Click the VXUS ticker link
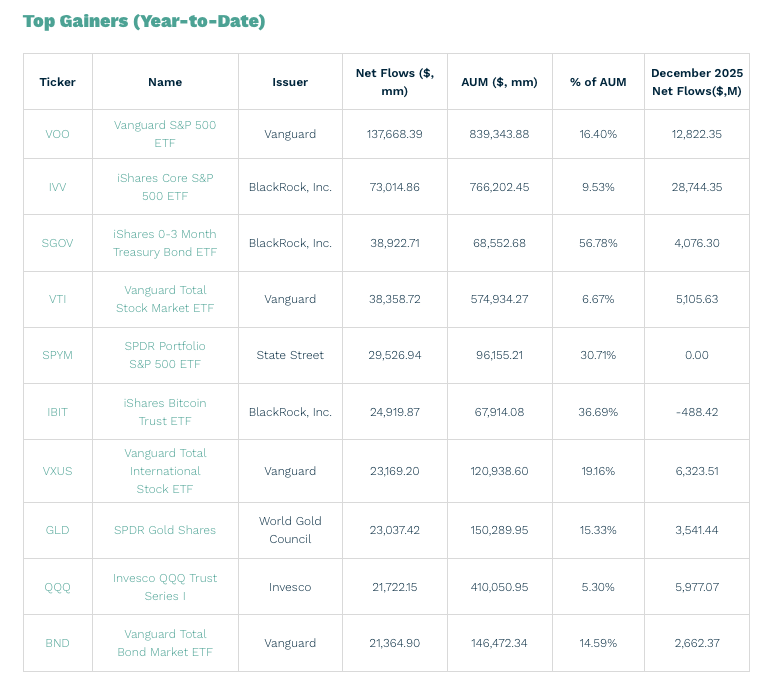Screen dimensions: 778x698 point(58,471)
